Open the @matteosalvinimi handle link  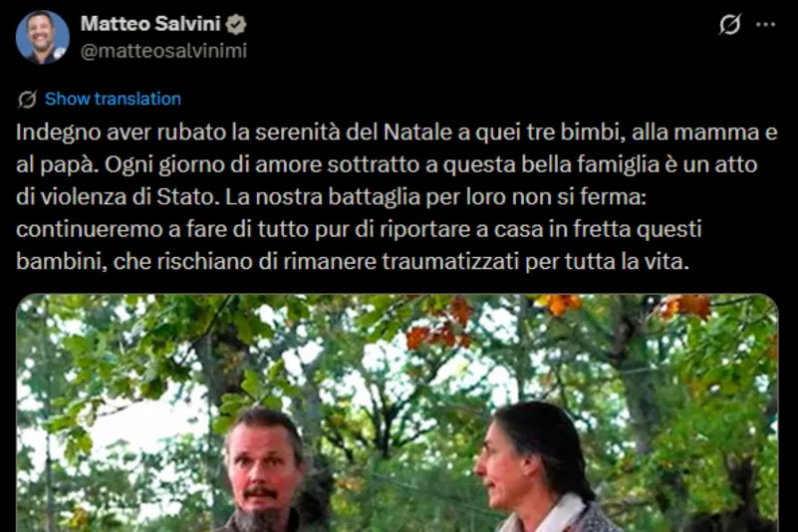[163, 51]
